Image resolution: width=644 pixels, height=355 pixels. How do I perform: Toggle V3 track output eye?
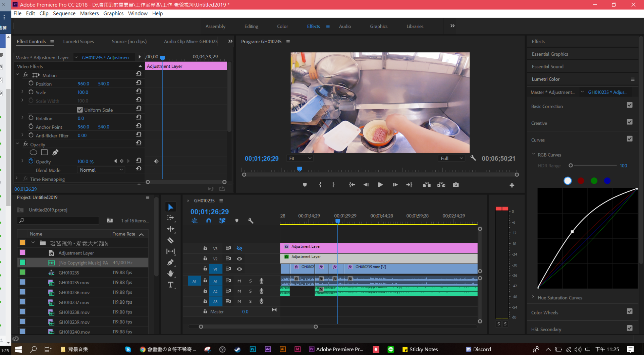(x=239, y=248)
